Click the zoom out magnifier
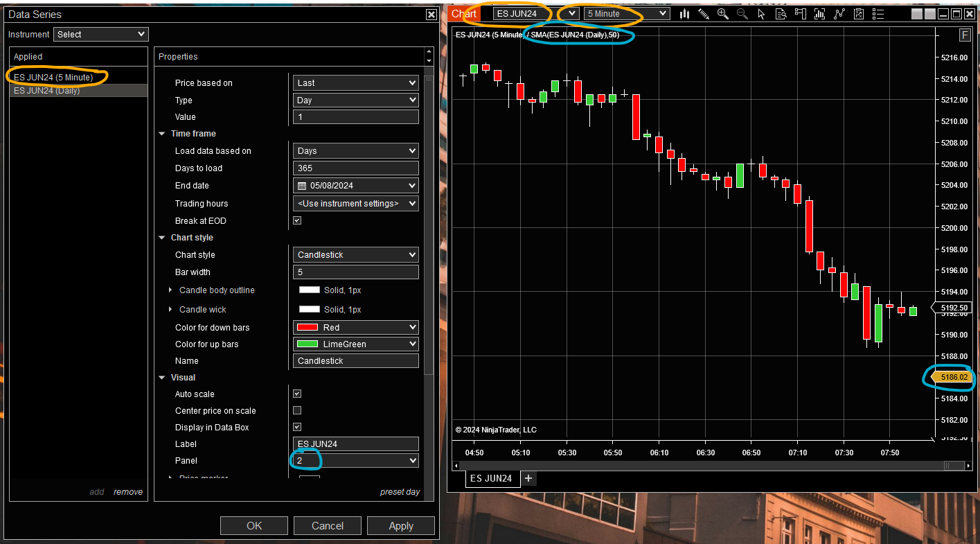This screenshot has height=544, width=980. point(742,14)
